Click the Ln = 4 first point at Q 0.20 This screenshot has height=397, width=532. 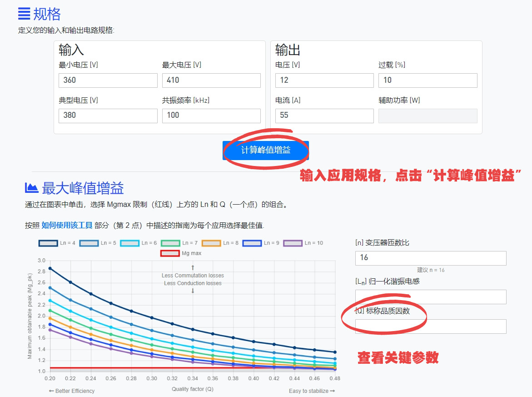[x=50, y=268]
